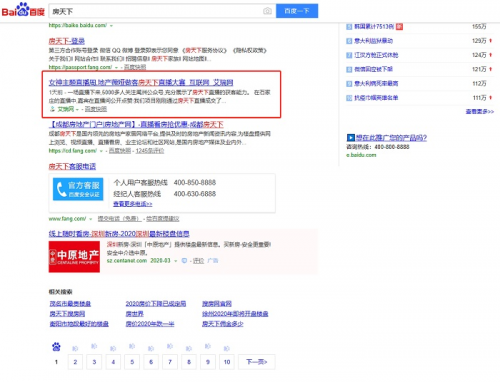500x382 pixels.
Task: Click the 广告 label on centanet ad
Action: [x=213, y=261]
